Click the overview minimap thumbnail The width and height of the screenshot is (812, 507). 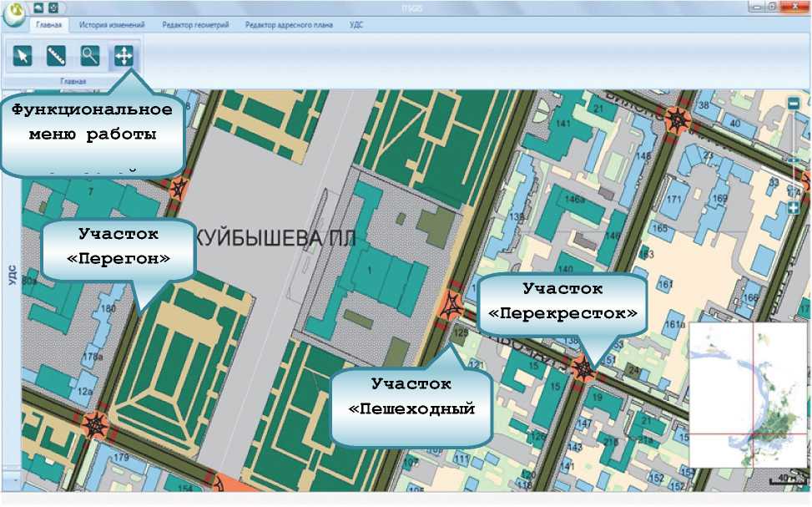click(x=748, y=394)
